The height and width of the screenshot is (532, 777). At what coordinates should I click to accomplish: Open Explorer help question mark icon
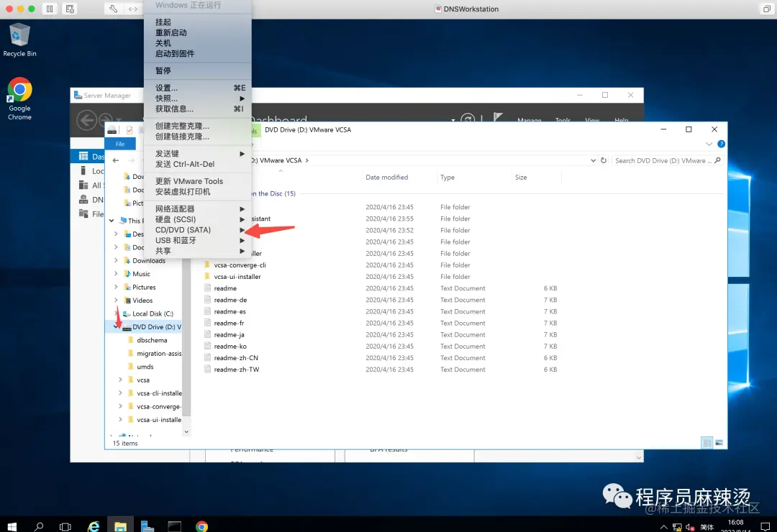[x=721, y=145]
